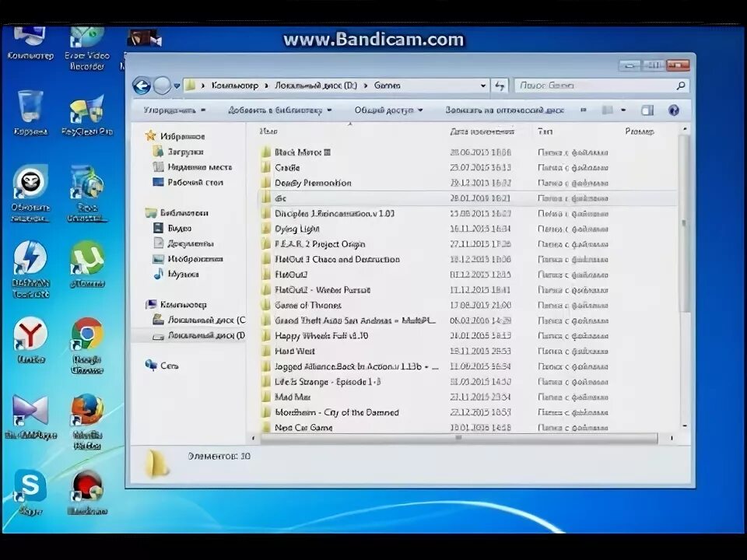Select Happy Wheels Full folder
The image size is (747, 560).
pyautogui.click(x=321, y=336)
